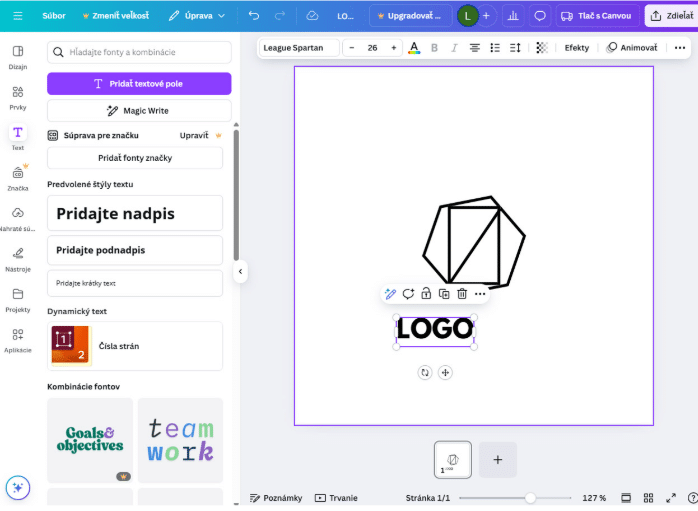Toggle bulleted list formatting

tap(495, 48)
